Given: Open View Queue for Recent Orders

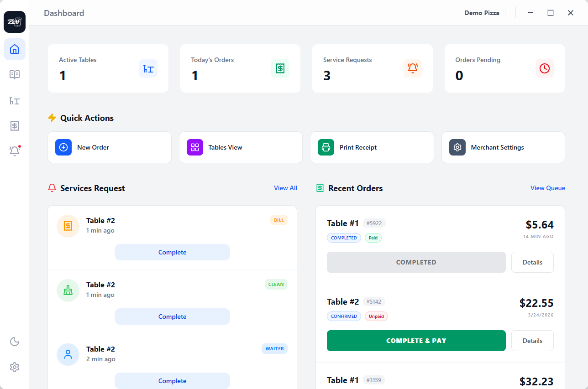Looking at the screenshot, I should coord(547,188).
